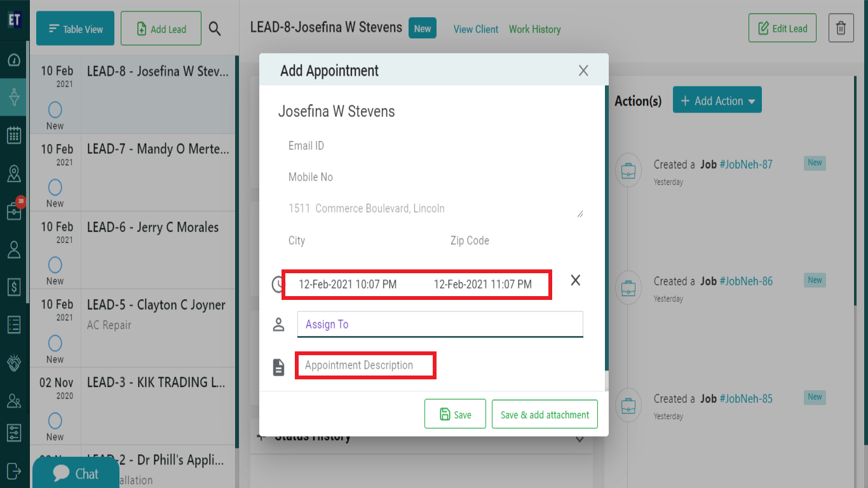The height and width of the screenshot is (488, 868).
Task: Select LEAD-6 Jerry C Morales row
Action: point(133,250)
